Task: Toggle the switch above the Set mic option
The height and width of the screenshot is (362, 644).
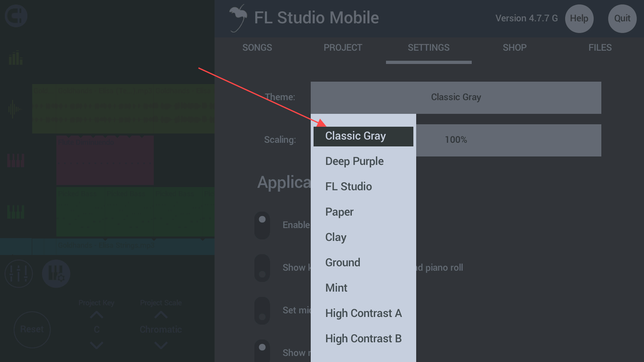Action: click(262, 268)
